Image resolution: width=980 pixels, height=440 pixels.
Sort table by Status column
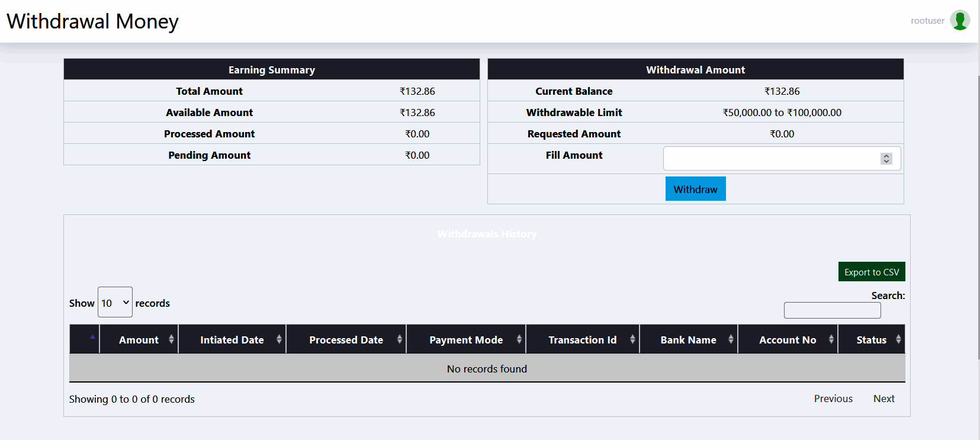click(872, 339)
